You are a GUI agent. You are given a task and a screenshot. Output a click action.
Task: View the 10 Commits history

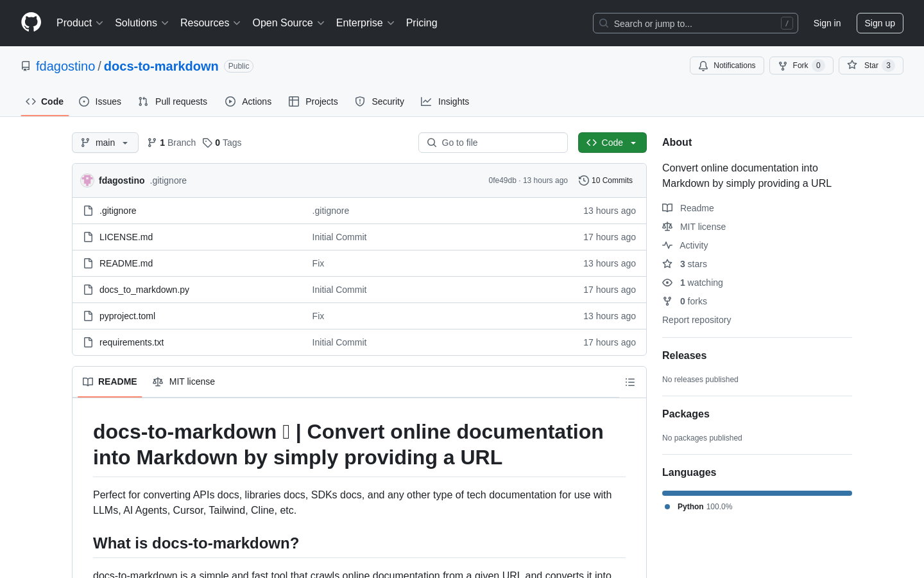click(606, 180)
